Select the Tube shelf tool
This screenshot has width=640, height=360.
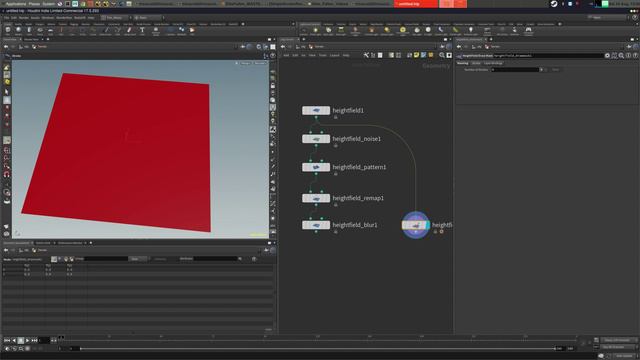[29, 31]
